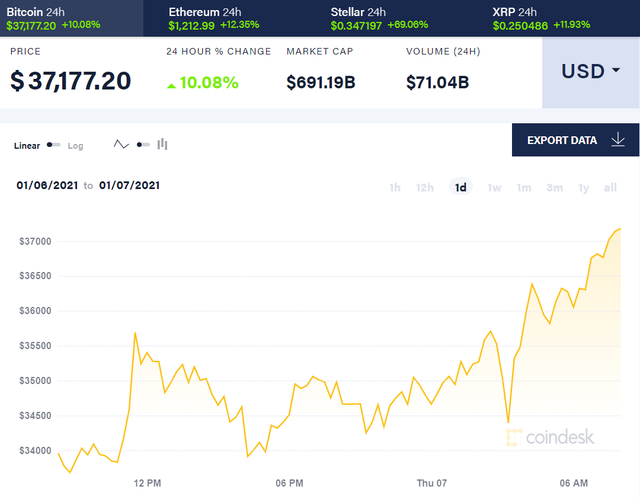This screenshot has height=499, width=640.
Task: Click the 24 HOUR % CHANGE label
Action: 218,51
